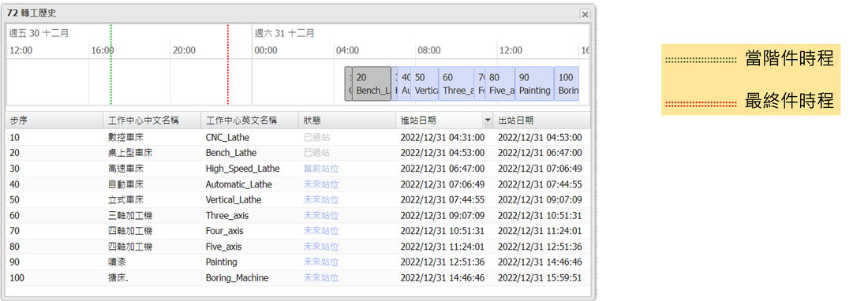Viewport: 868px width, 301px height.
Task: Open the 進站日期 column dropdown arrow
Action: 488,121
